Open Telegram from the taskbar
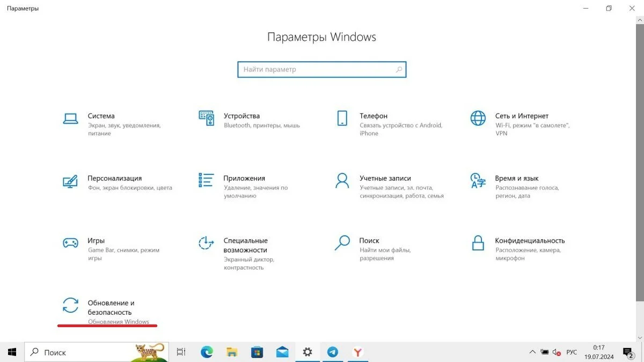This screenshot has width=644, height=362. [x=333, y=352]
